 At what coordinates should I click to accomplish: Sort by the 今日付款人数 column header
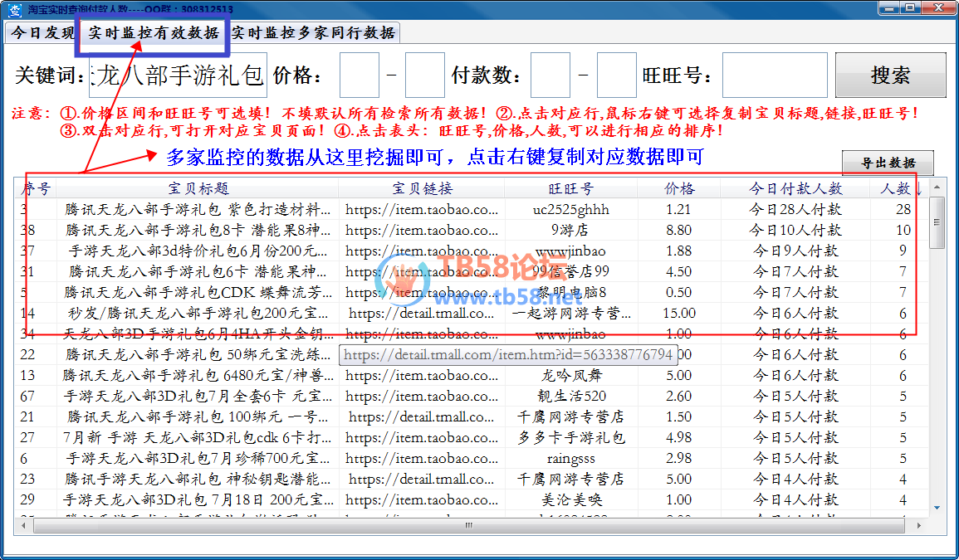795,188
